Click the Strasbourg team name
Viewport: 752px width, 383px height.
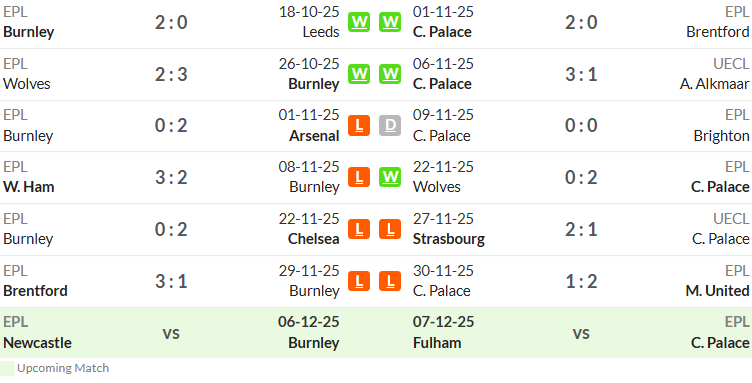449,239
